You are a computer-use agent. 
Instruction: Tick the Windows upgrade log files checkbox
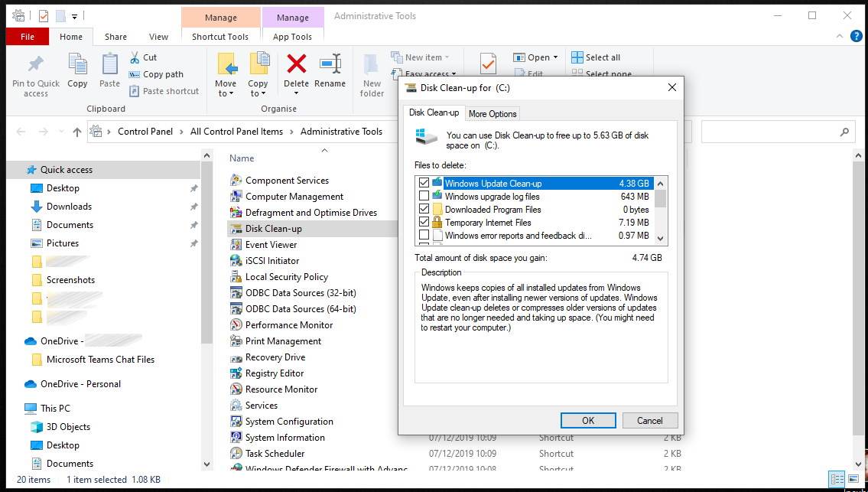tap(424, 197)
